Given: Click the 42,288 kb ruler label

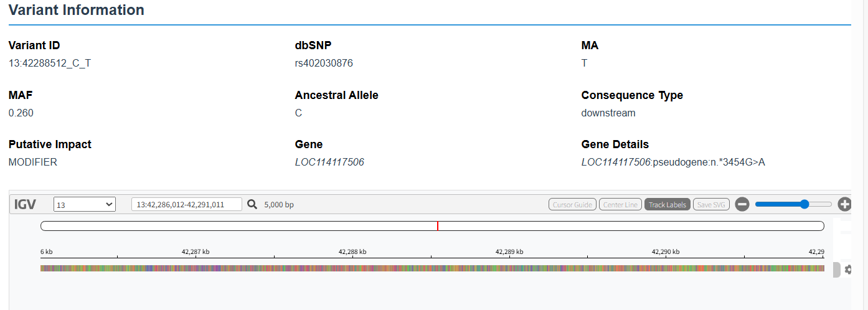Looking at the screenshot, I should (352, 252).
